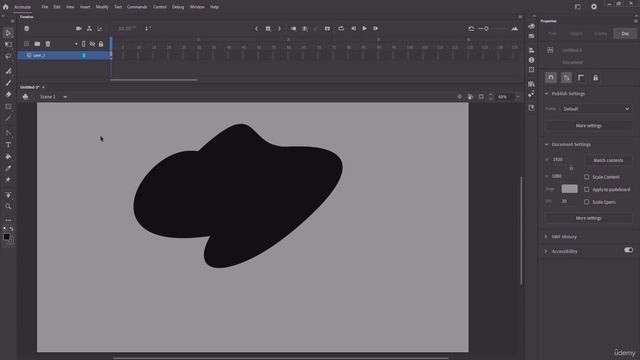Open the workspace switcher button
This screenshot has width=640, height=360.
tap(578, 7)
